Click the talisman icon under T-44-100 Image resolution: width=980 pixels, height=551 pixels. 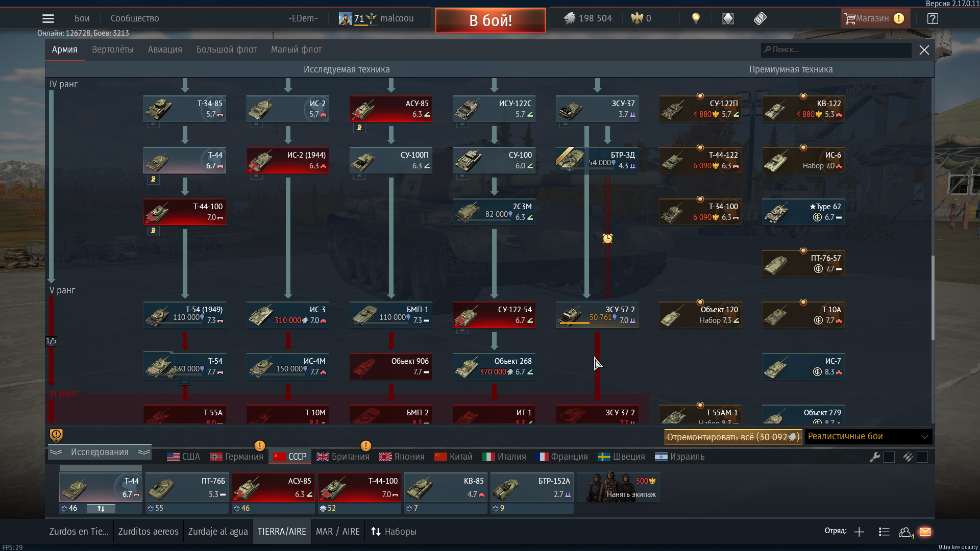click(x=153, y=231)
